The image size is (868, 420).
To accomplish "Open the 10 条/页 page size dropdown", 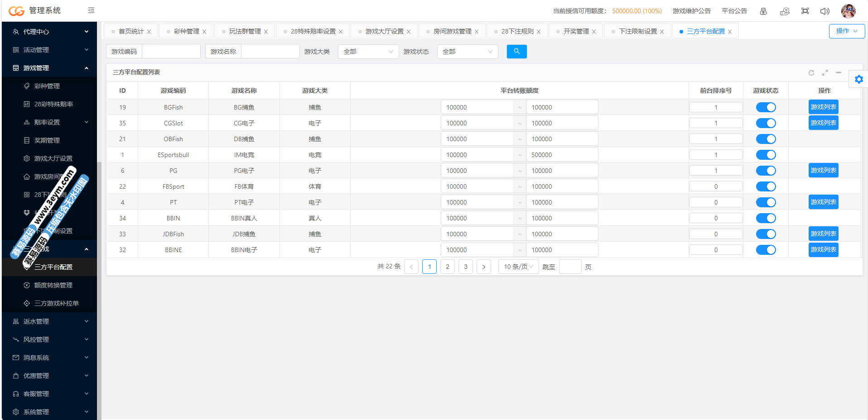I will point(518,267).
